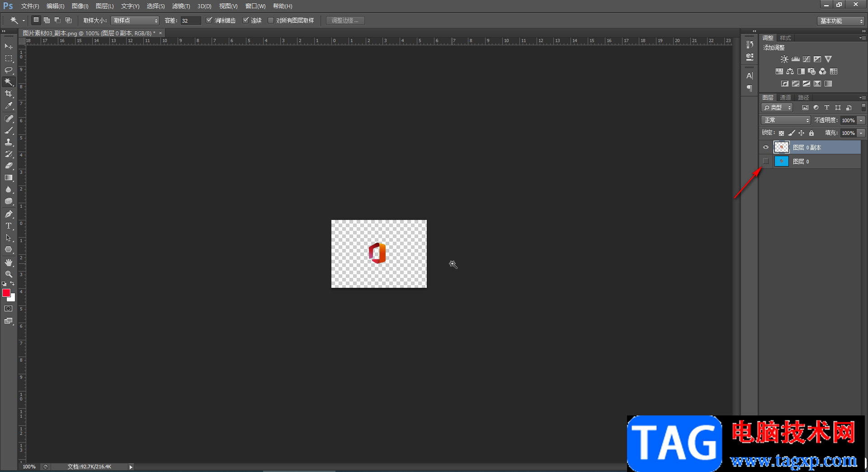Swap foreground and background colors
The width and height of the screenshot is (868, 472).
point(13,284)
